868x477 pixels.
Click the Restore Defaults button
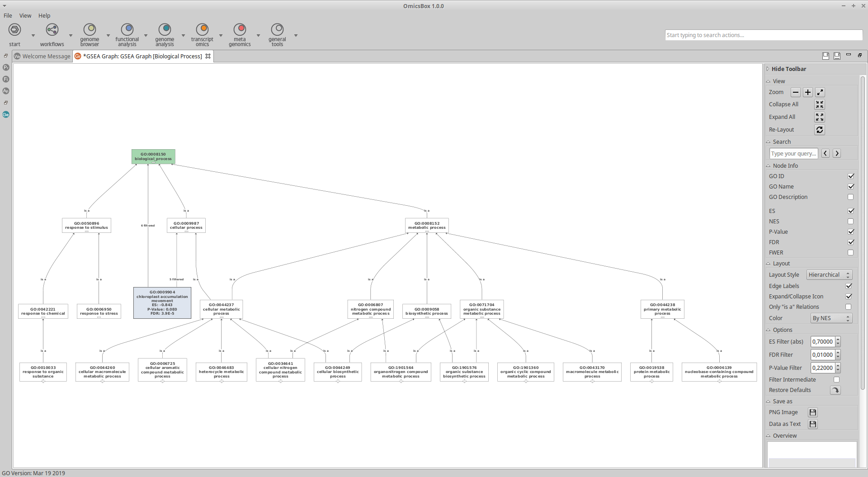coord(835,390)
